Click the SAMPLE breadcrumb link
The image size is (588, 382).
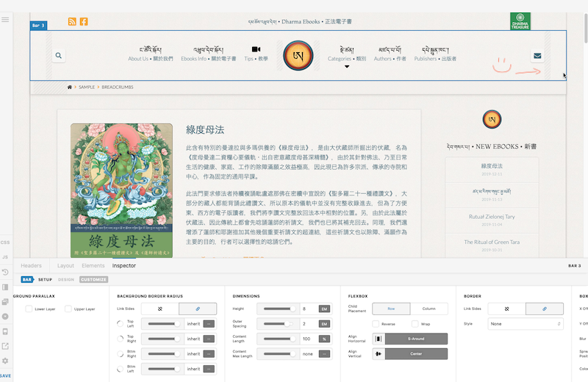pyautogui.click(x=87, y=87)
